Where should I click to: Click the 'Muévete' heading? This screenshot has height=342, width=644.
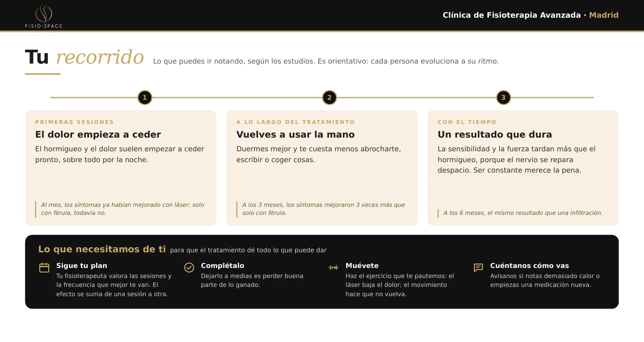362,266
